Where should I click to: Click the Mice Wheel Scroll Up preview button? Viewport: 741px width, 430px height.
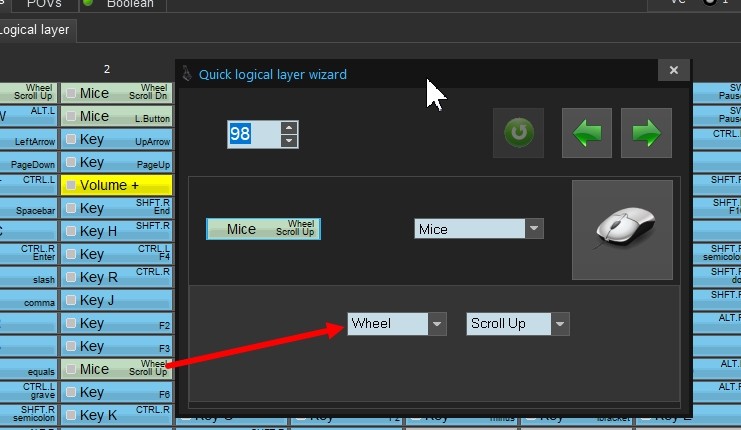point(263,229)
